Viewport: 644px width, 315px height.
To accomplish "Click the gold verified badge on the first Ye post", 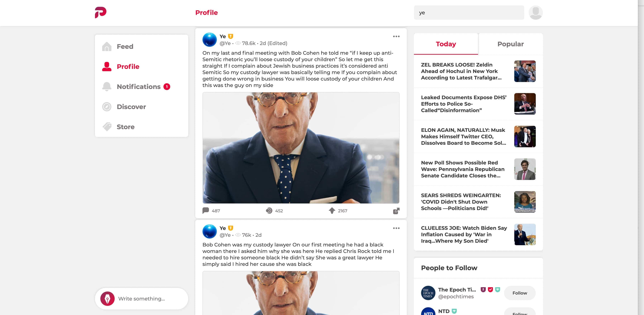I will coord(230,36).
